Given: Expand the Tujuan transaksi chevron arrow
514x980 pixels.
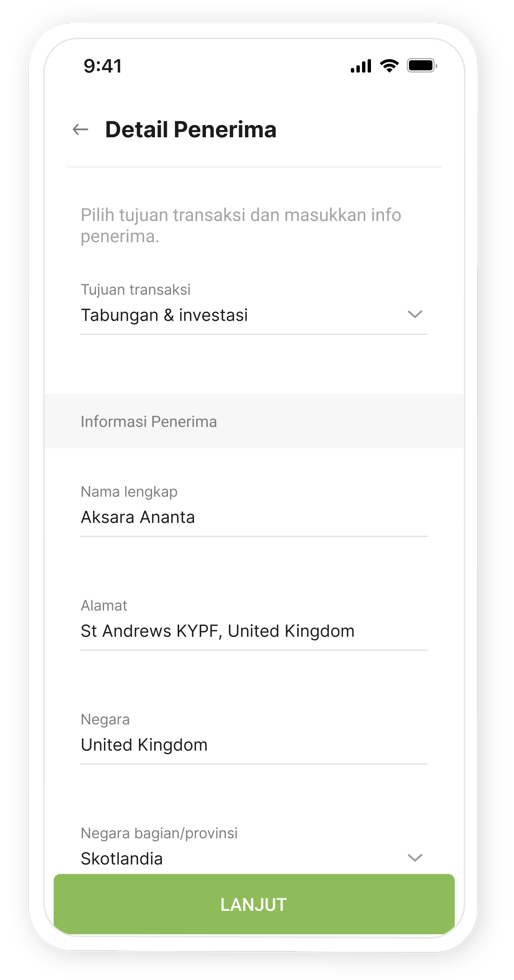Looking at the screenshot, I should coord(415,314).
